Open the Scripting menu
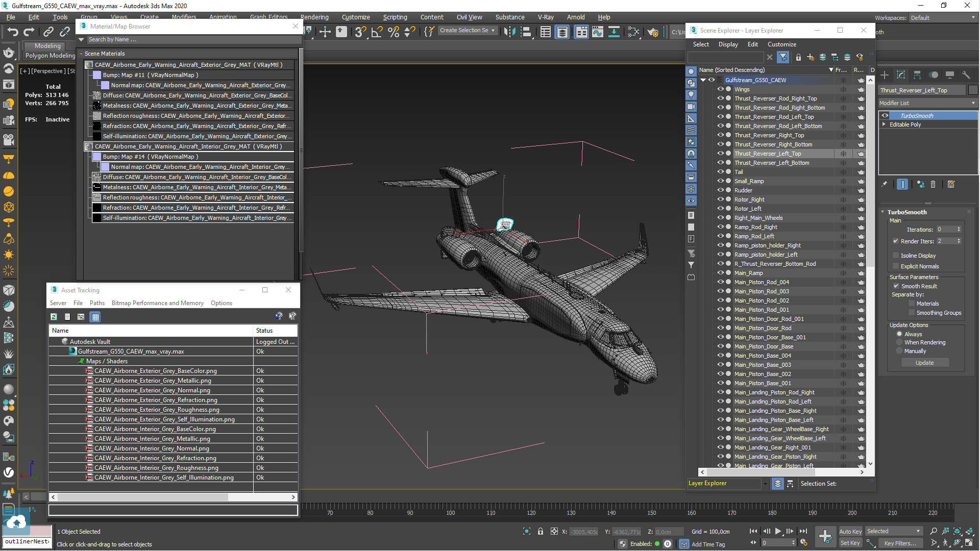980x551 pixels. [395, 17]
